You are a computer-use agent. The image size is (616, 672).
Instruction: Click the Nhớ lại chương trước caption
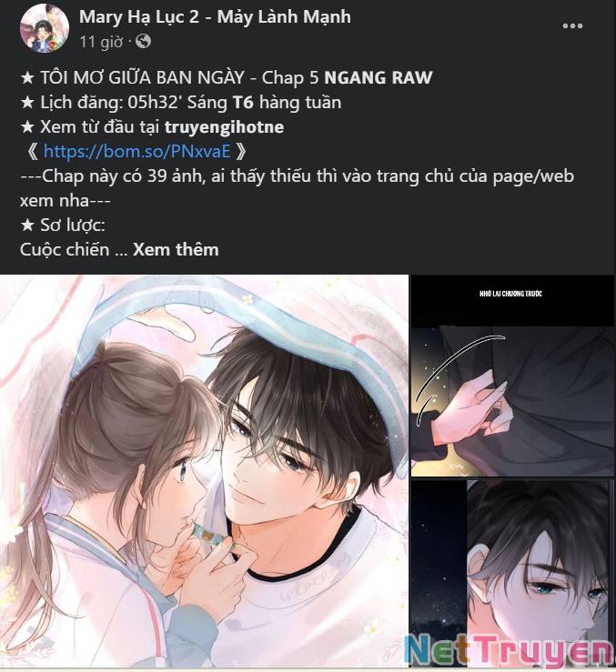[510, 294]
